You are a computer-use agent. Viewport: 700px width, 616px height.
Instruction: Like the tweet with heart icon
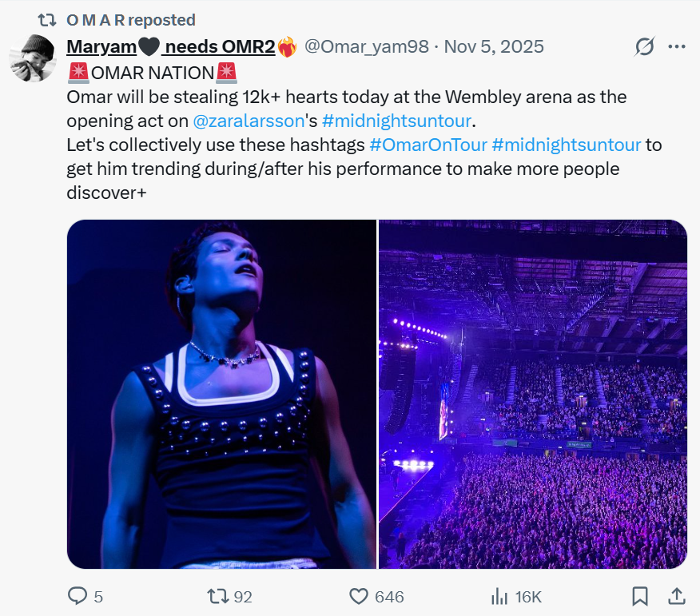[359, 596]
